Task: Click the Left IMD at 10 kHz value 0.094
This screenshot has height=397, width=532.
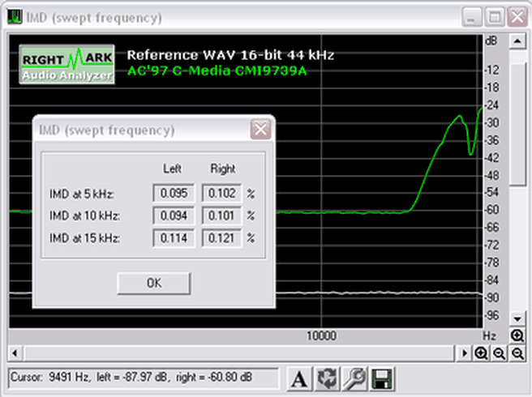Action: pos(174,216)
